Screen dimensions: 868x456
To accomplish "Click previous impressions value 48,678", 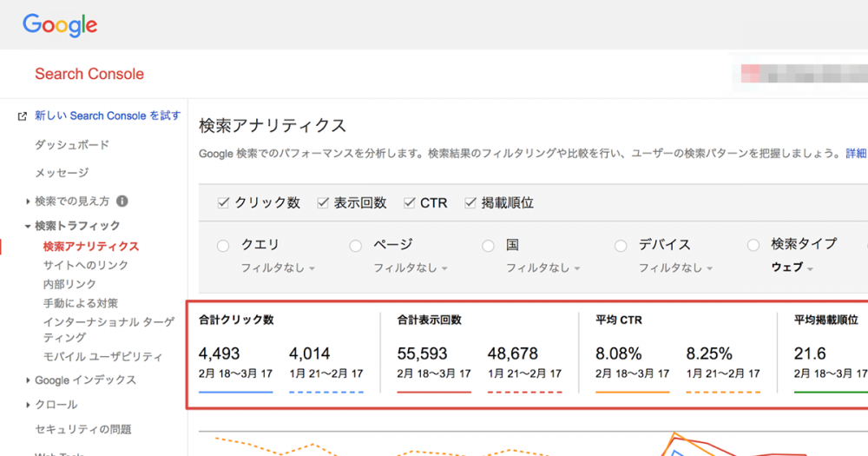I will (513, 354).
